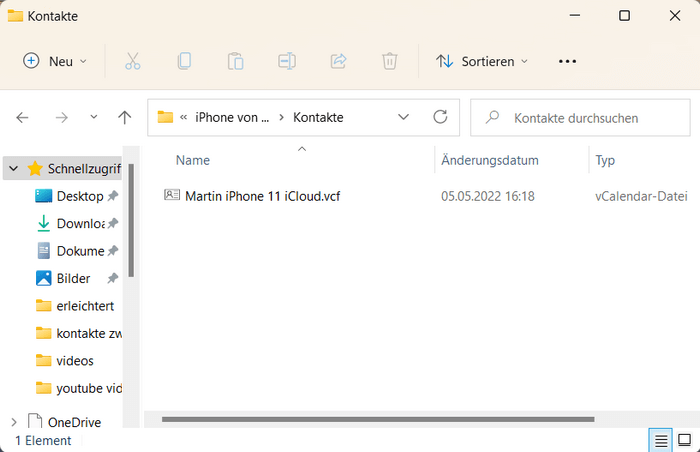Screen dimensions: 700x452
Task: Open Desktop in the sidebar
Action: (x=80, y=196)
